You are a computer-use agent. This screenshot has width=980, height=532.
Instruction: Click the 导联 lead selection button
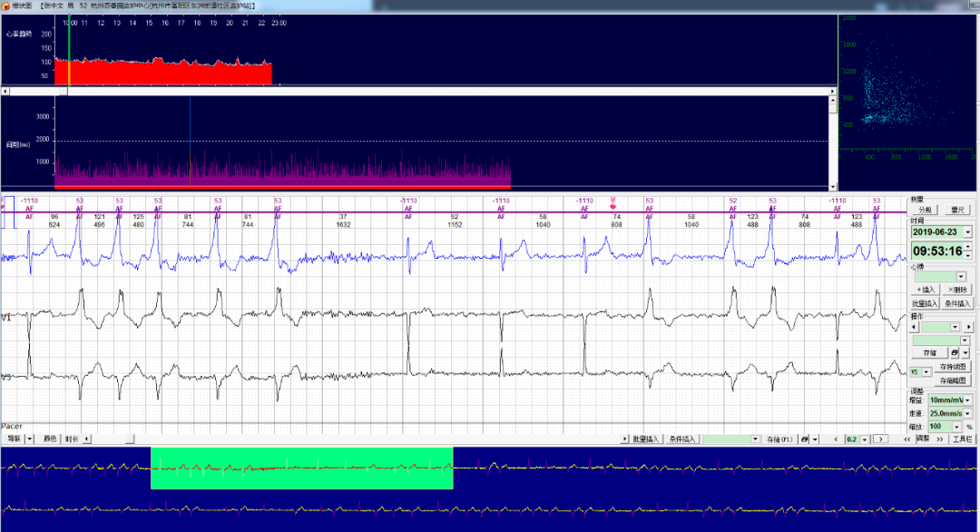(14, 438)
